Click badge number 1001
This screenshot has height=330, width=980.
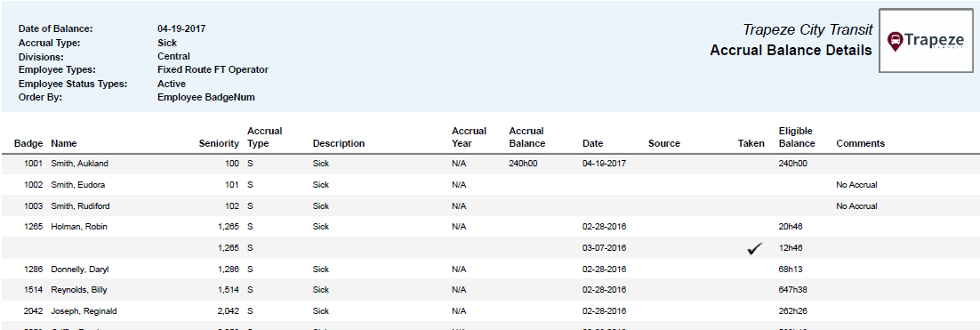(33, 163)
